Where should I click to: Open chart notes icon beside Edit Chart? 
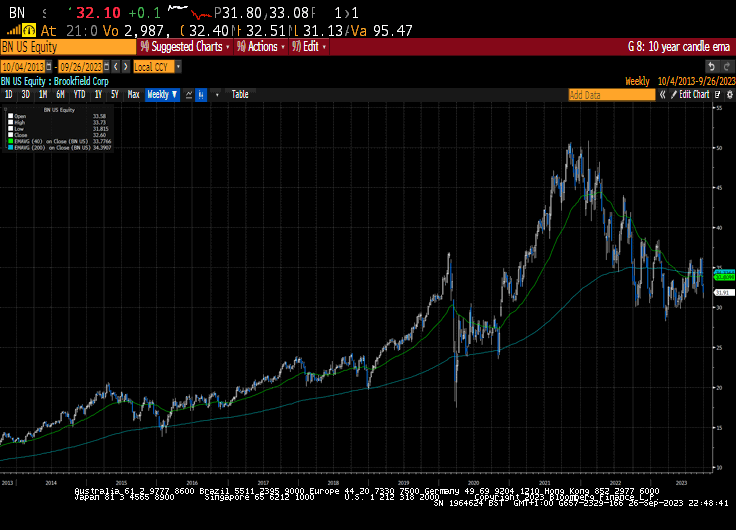pos(717,95)
